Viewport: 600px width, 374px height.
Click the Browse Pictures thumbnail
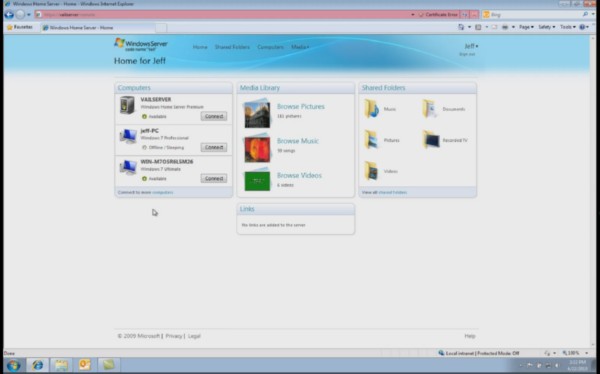[257, 113]
